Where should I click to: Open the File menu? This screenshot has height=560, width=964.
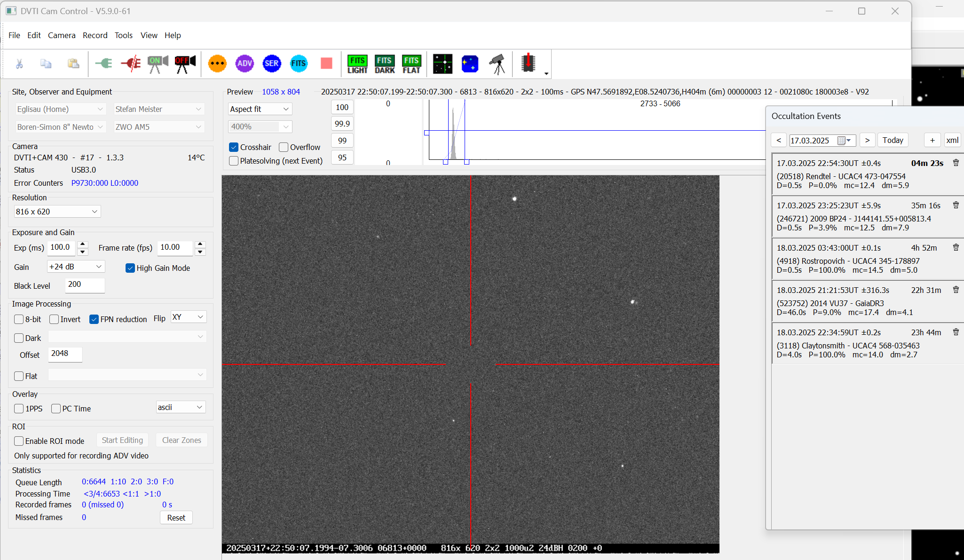[x=14, y=35]
